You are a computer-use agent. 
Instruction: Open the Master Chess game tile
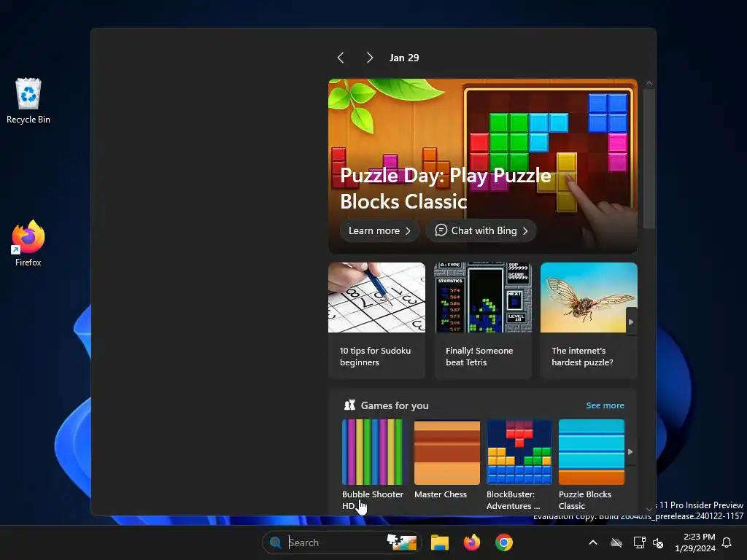(x=447, y=452)
